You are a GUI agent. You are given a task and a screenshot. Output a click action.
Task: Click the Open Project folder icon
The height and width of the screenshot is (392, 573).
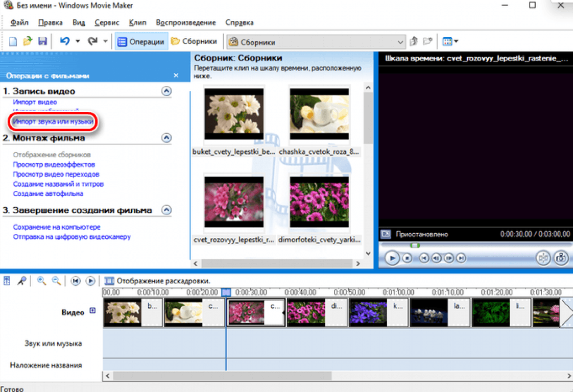pyautogui.click(x=28, y=41)
